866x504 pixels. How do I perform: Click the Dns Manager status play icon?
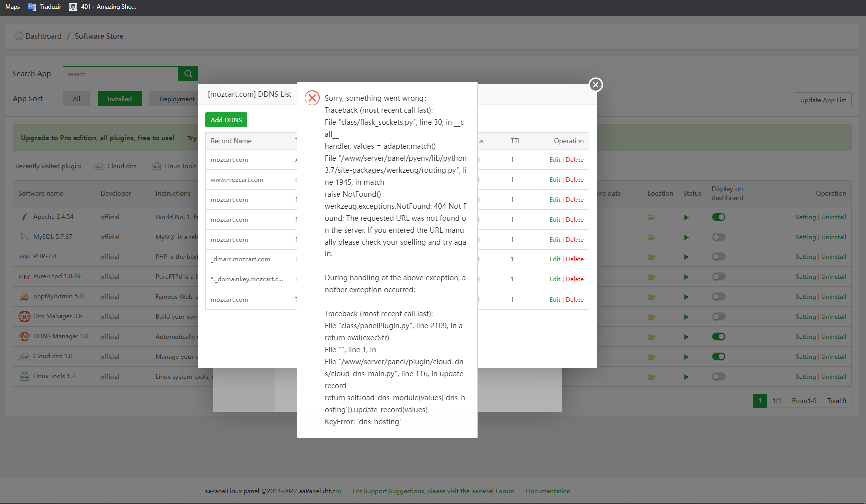pyautogui.click(x=686, y=317)
